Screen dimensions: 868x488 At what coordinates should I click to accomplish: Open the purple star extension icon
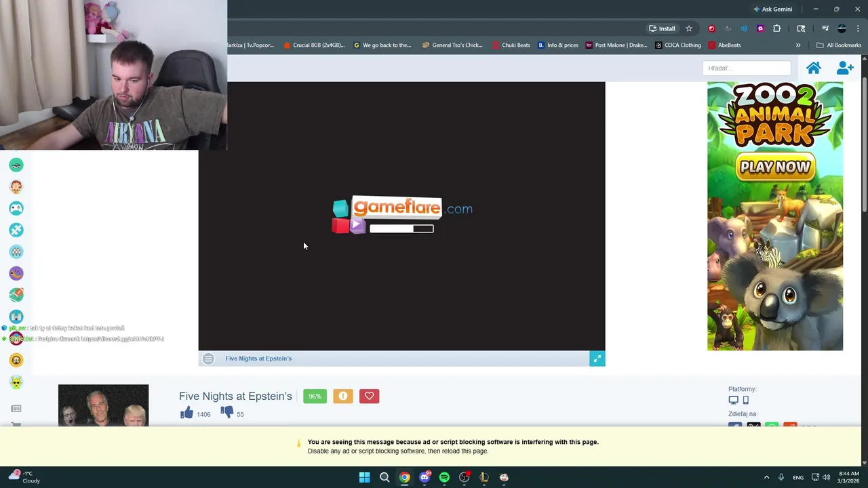pyautogui.click(x=760, y=28)
